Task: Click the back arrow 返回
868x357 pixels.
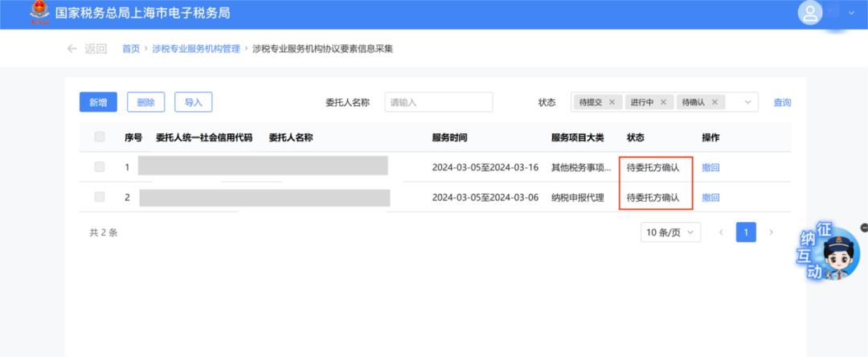Action: tap(87, 49)
